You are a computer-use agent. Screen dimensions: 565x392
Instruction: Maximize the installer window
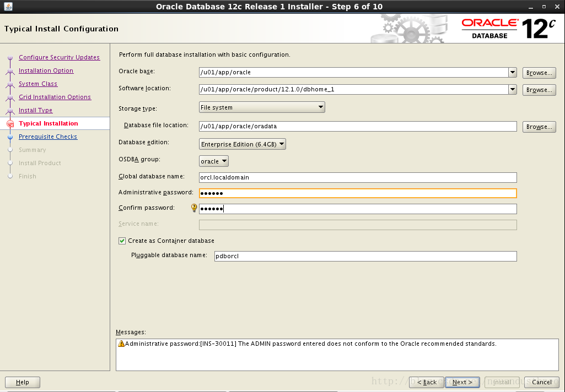544,7
